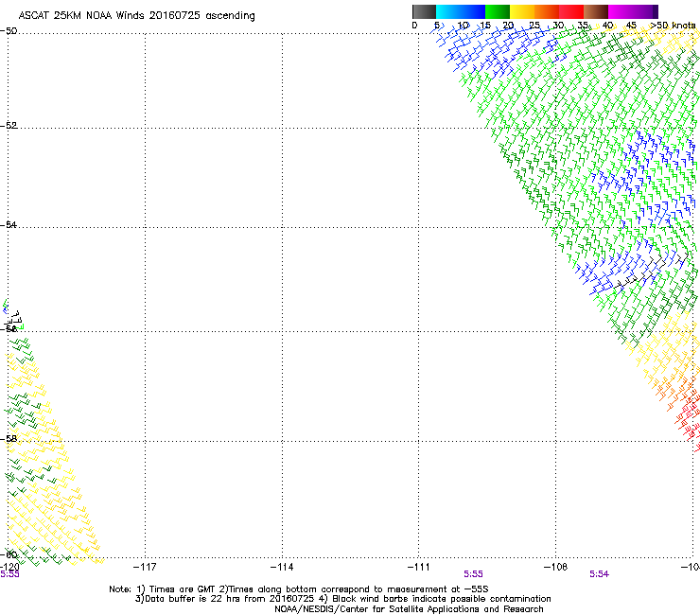The height and width of the screenshot is (615, 700).
Task: Click the note line "Times are GMT"
Action: point(183,589)
